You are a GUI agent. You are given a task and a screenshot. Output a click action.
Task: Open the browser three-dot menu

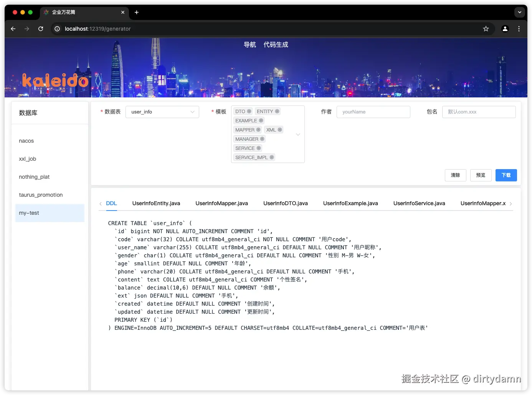click(519, 29)
